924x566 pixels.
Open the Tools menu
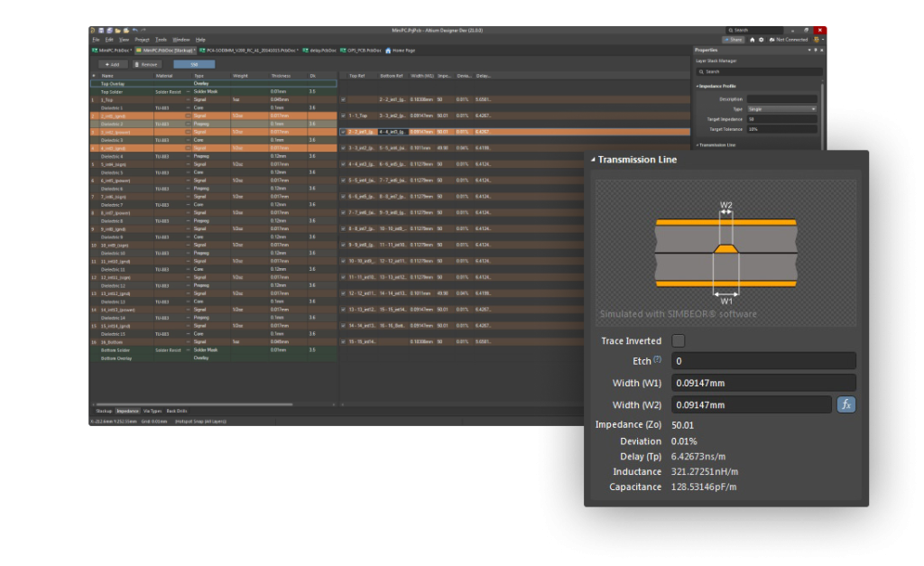[x=161, y=40]
